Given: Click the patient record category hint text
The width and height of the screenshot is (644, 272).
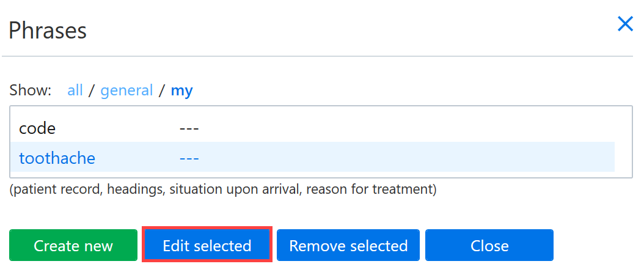Looking at the screenshot, I should coord(222,189).
